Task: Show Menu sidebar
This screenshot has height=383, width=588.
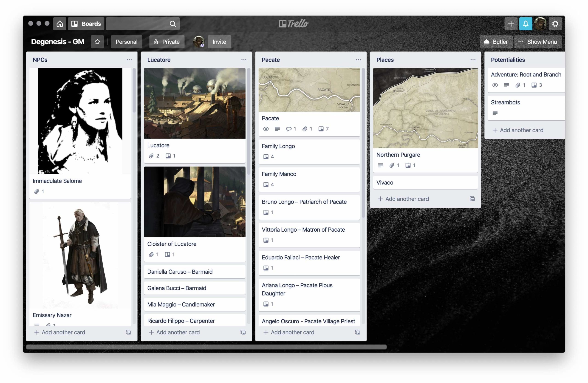Action: click(538, 42)
